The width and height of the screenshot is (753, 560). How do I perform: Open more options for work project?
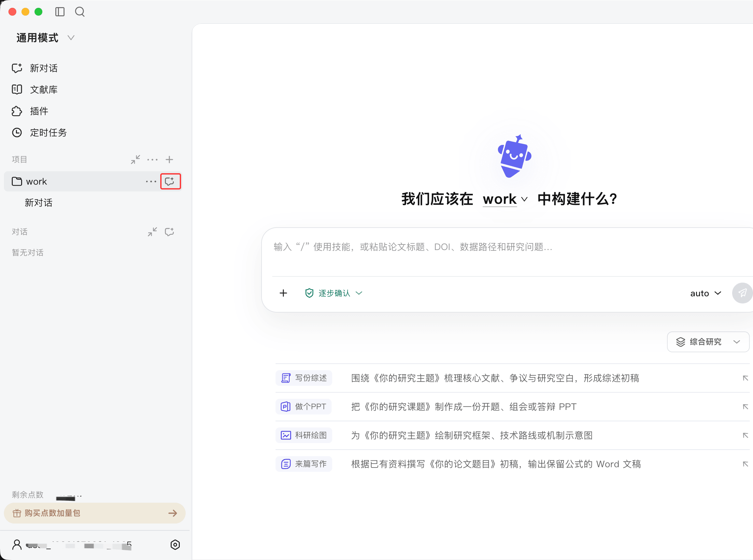click(x=151, y=181)
